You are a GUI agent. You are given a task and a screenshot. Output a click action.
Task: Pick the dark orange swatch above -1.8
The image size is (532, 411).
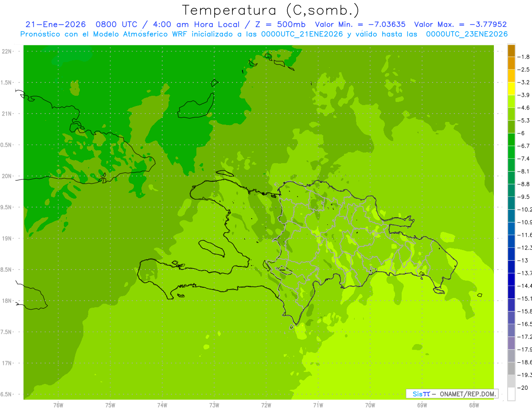(x=511, y=51)
